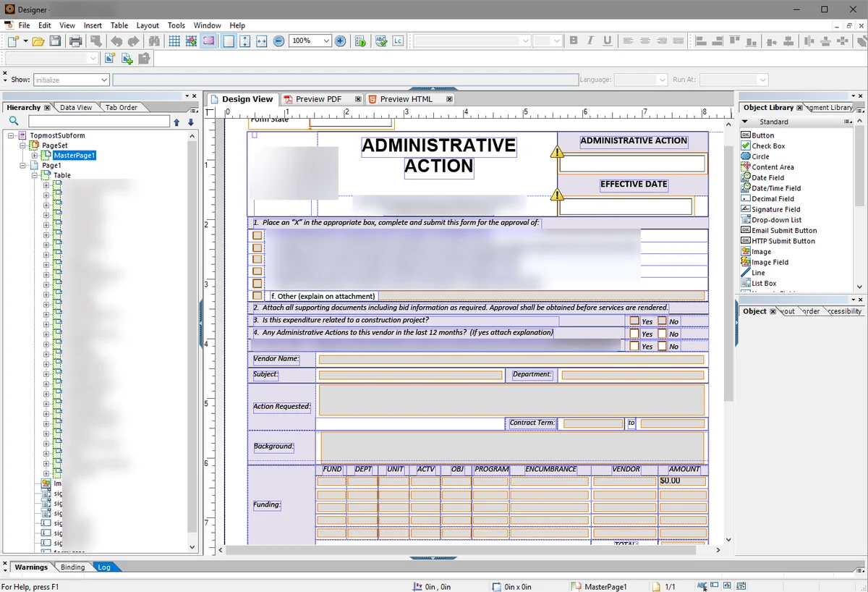Click warning triangle beside Administrative Action field

pos(557,152)
